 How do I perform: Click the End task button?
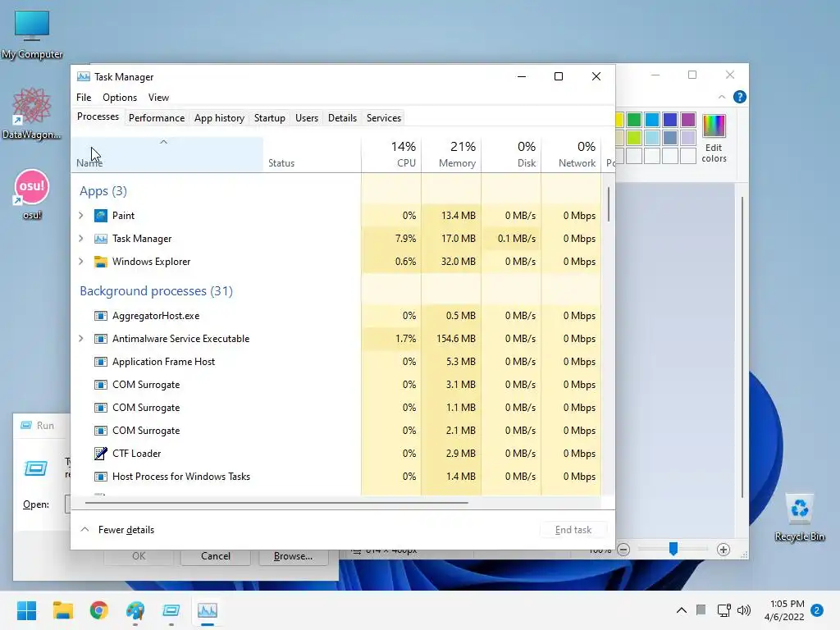point(573,530)
